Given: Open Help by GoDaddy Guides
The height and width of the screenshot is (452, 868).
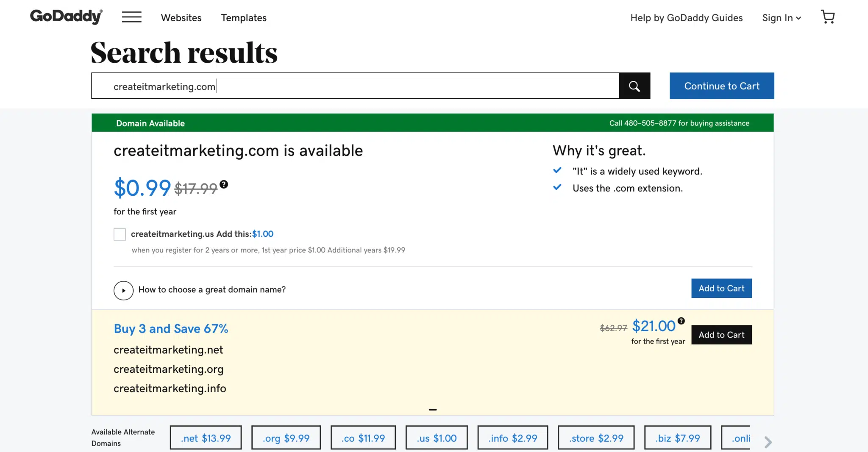Looking at the screenshot, I should [687, 18].
